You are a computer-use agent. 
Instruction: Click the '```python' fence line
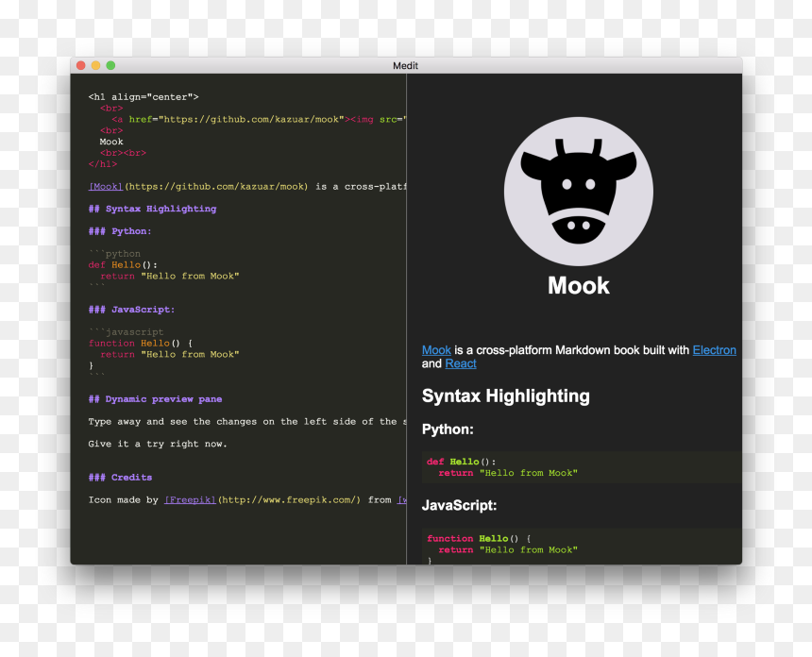pos(114,253)
